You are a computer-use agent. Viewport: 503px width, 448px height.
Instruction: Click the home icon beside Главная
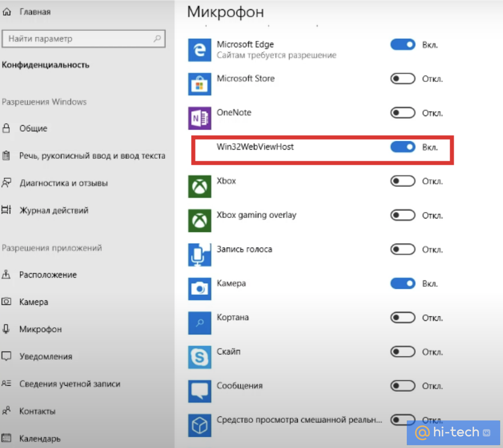[x=7, y=12]
